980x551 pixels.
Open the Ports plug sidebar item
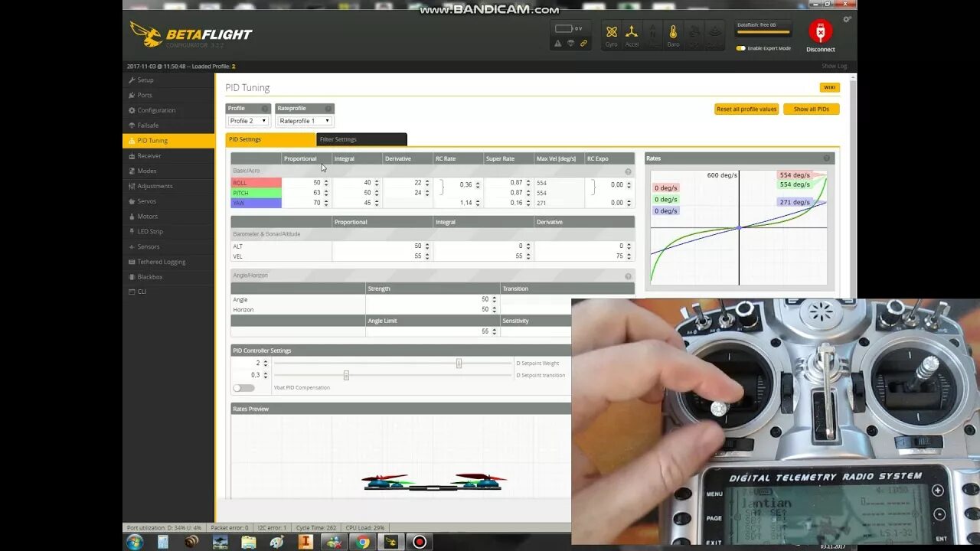coord(168,95)
